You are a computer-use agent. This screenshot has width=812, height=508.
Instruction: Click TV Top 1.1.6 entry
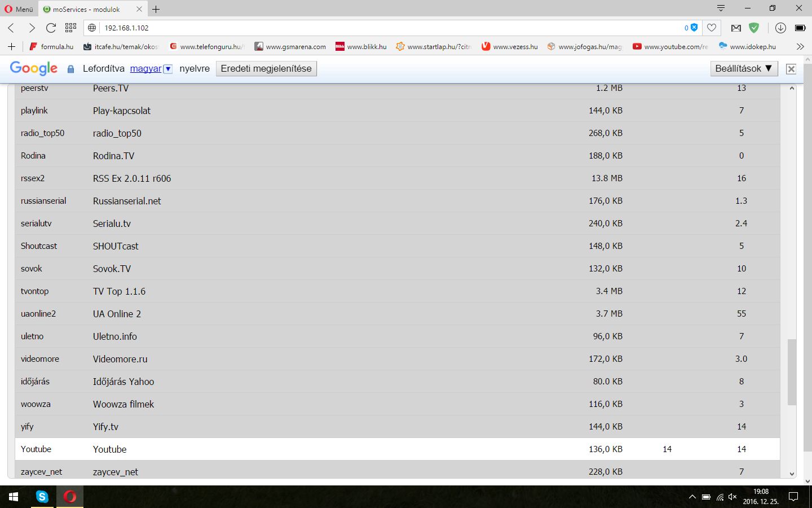pyautogui.click(x=119, y=291)
